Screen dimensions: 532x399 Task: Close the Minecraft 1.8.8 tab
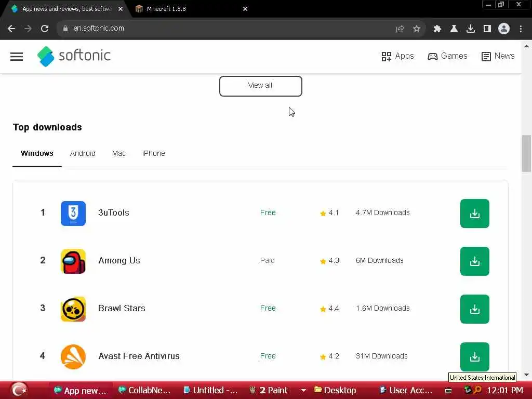(x=245, y=9)
